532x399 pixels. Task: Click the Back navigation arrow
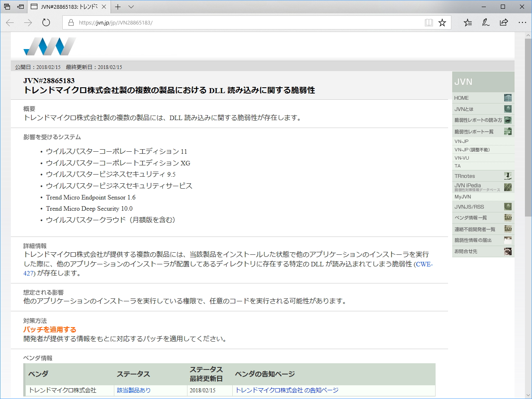click(9, 22)
